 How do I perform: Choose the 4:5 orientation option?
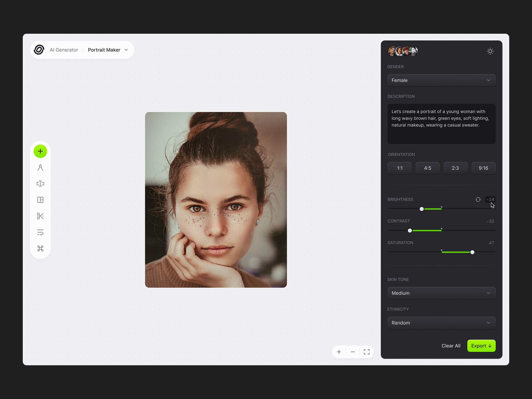[x=427, y=168]
